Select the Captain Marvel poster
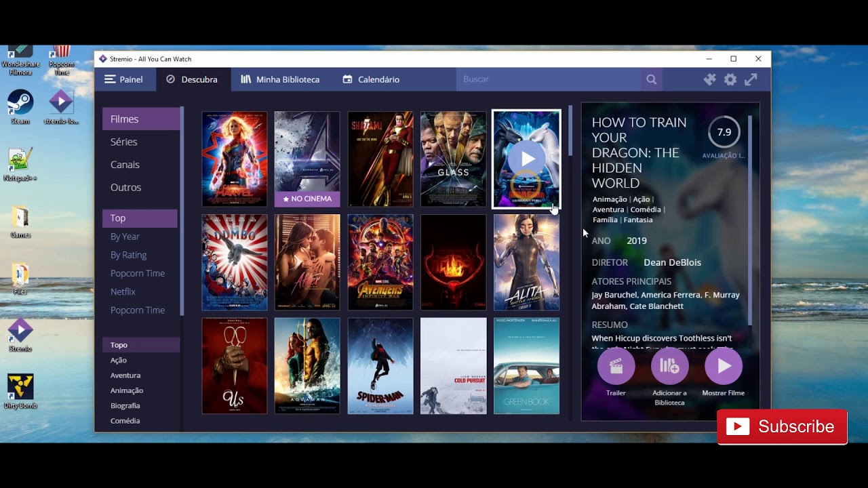868x488 pixels. [235, 159]
